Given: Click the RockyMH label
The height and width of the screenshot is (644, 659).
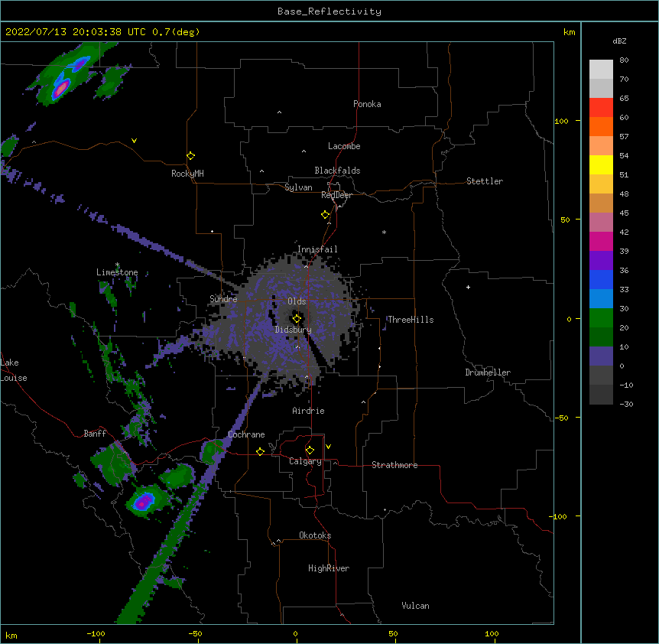Looking at the screenshot, I should 187,174.
